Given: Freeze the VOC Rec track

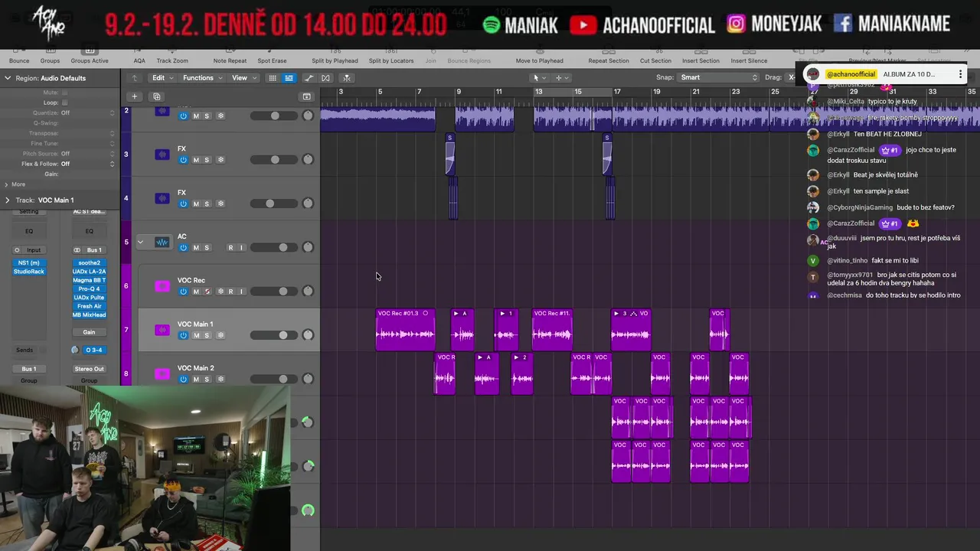Looking at the screenshot, I should click(220, 292).
